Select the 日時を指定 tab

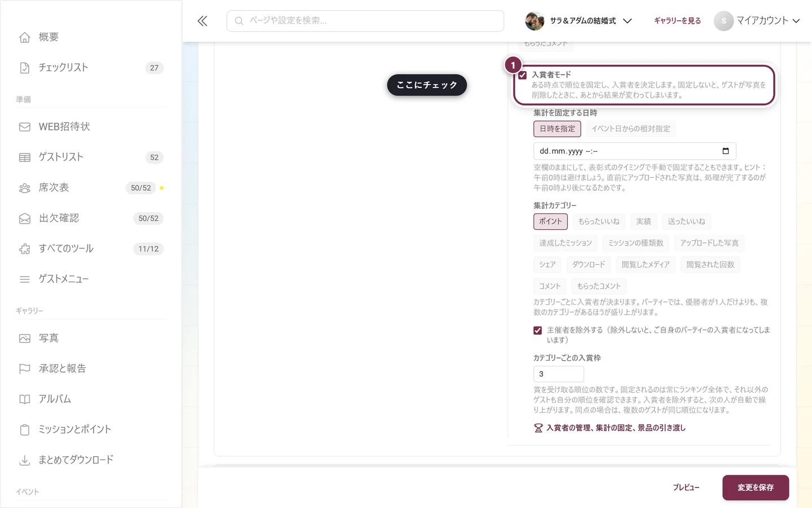click(x=557, y=129)
